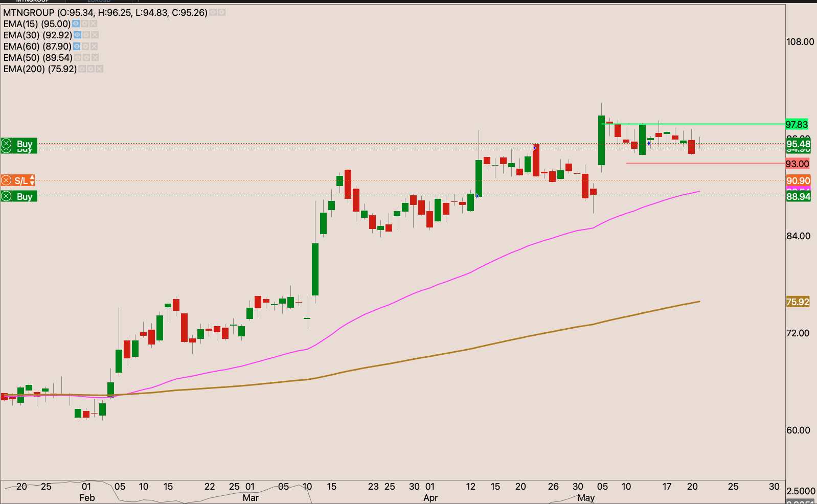Delete the EMA(60) indicator

click(x=95, y=47)
